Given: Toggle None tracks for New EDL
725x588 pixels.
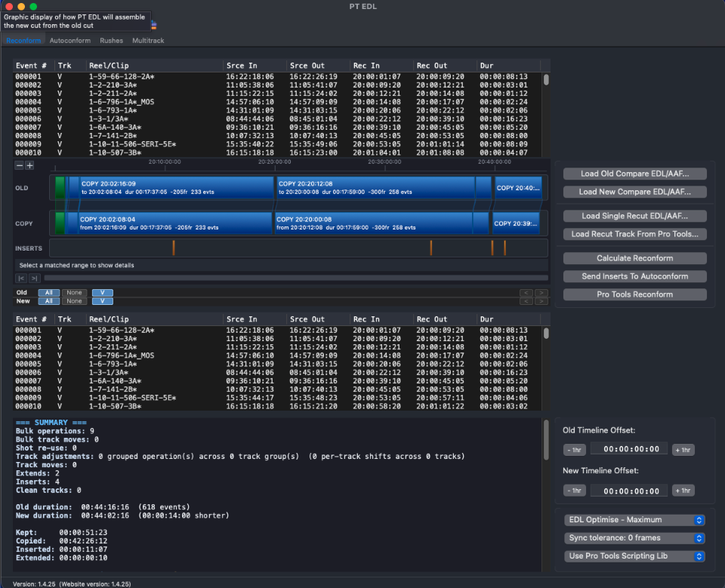Looking at the screenshot, I should click(74, 301).
